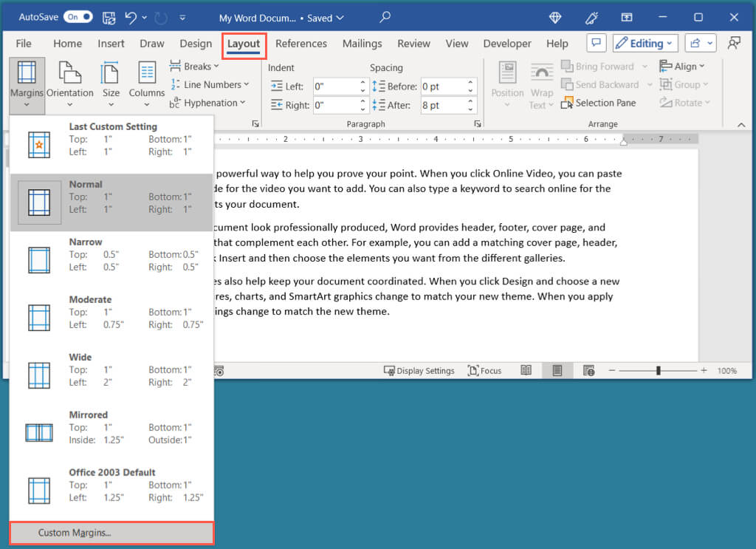This screenshot has width=756, height=549.
Task: Open the search magnifier in title bar
Action: tap(385, 16)
